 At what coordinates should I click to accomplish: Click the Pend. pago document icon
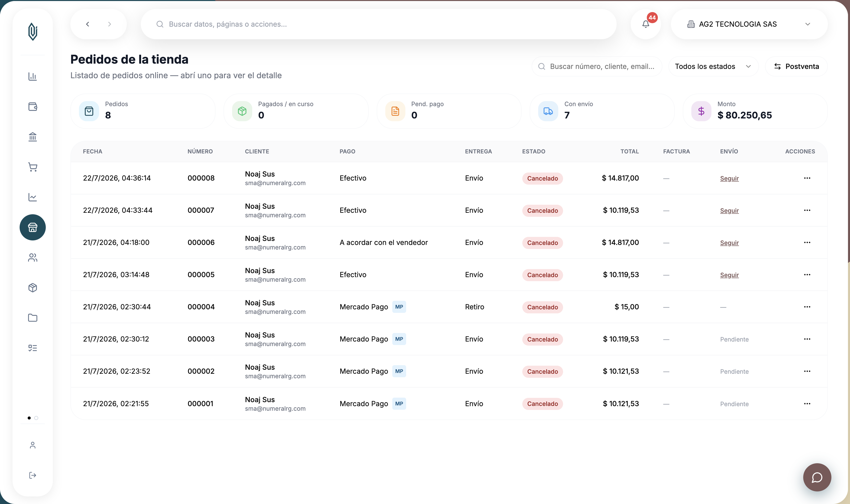pyautogui.click(x=395, y=111)
